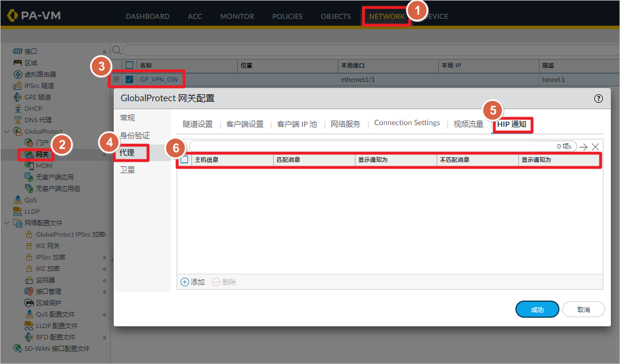620x364 pixels.
Task: Open the 客户端 IP 池 tab
Action: [297, 124]
